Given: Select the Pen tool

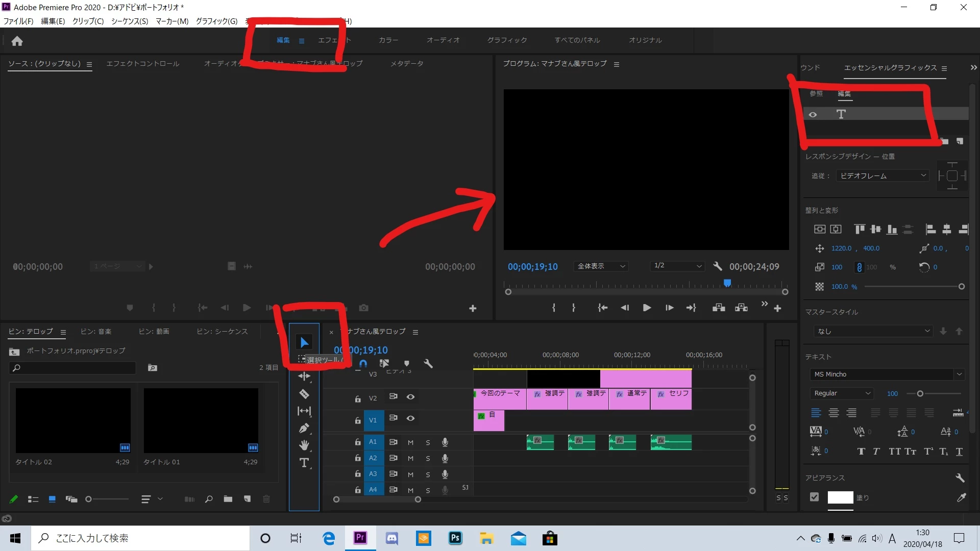Looking at the screenshot, I should coord(304,428).
